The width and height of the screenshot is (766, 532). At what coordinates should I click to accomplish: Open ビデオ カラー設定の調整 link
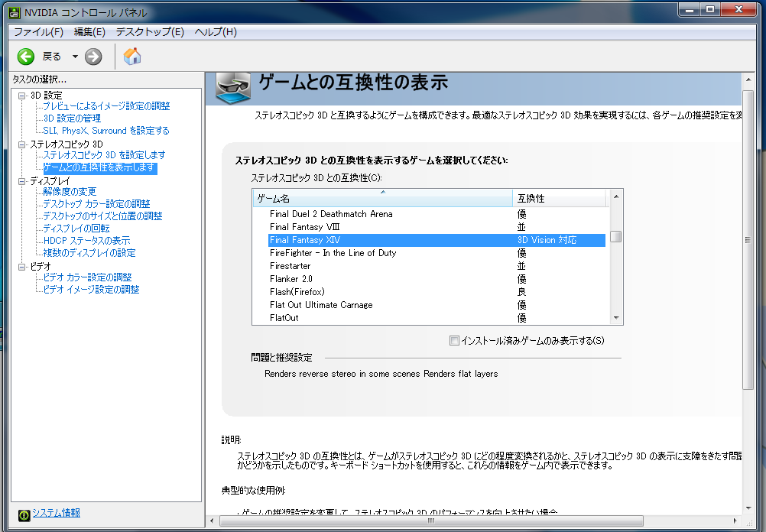point(87,277)
